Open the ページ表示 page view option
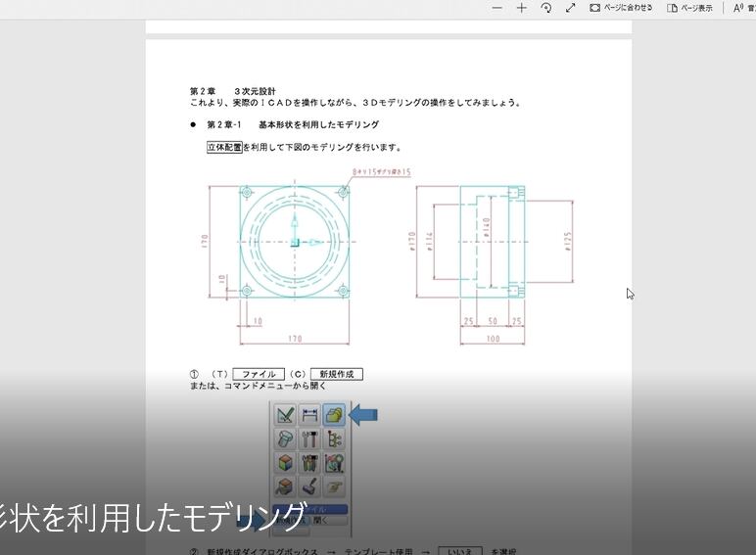The height and width of the screenshot is (555, 756). click(x=690, y=8)
